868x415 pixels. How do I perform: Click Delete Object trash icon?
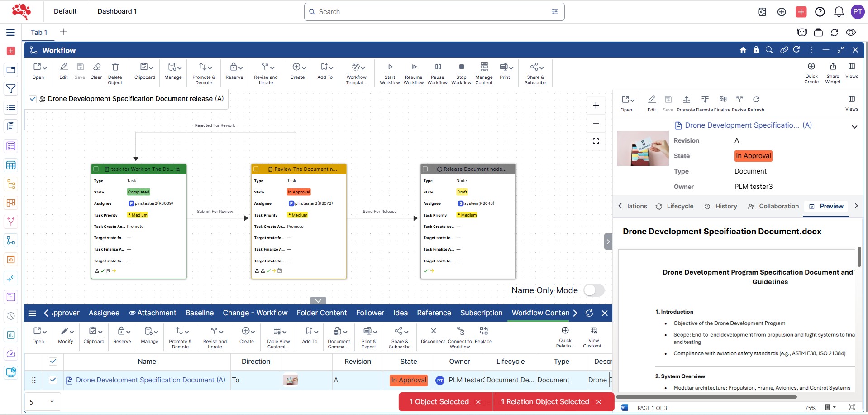(x=115, y=67)
